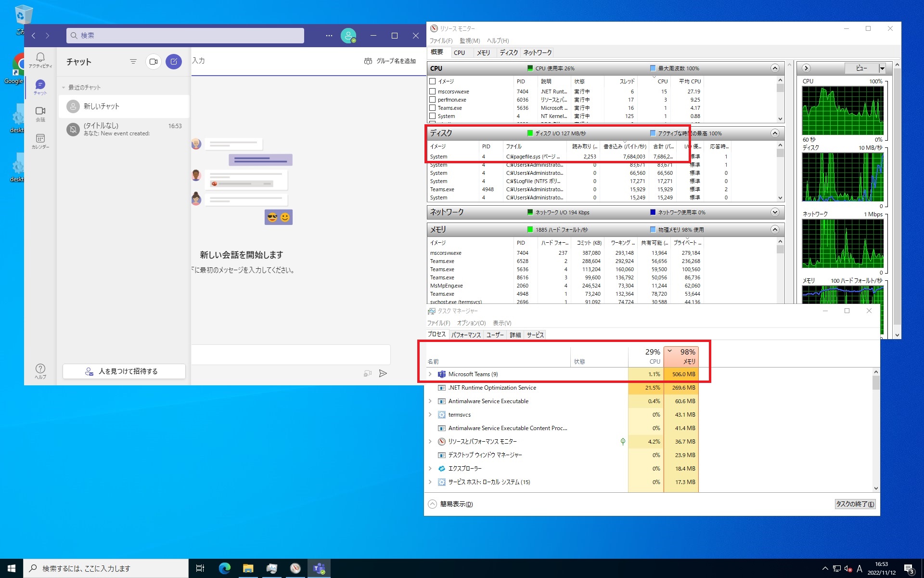The width and height of the screenshot is (924, 578).
Task: Click グループ名を追加 in the chat header
Action: click(396, 61)
